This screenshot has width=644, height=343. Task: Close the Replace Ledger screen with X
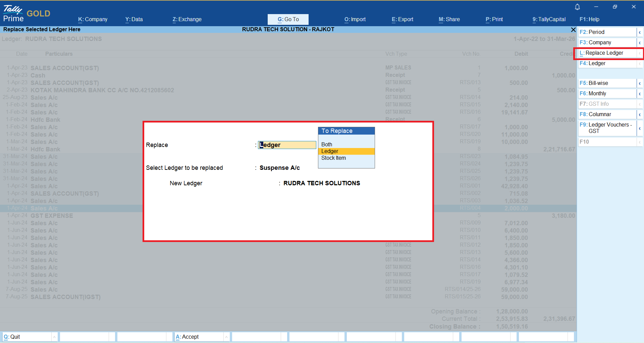pos(573,30)
